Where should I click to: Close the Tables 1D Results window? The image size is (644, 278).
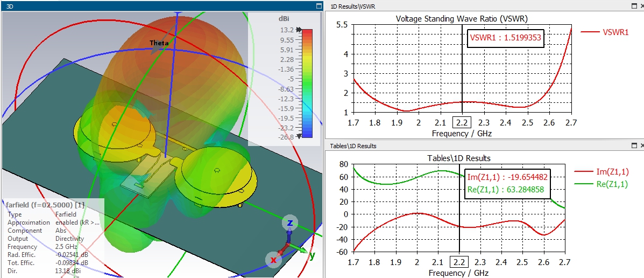click(641, 145)
